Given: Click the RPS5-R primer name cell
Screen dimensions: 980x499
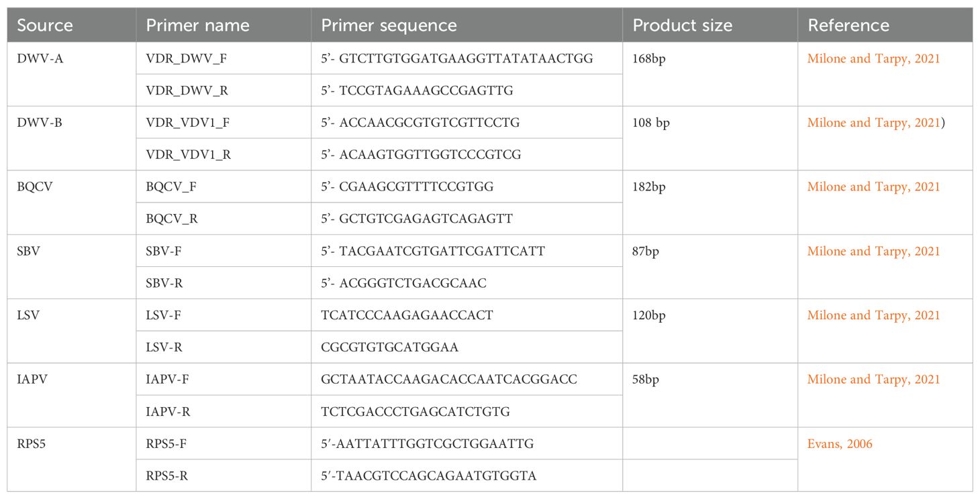Looking at the screenshot, I should (224, 476).
